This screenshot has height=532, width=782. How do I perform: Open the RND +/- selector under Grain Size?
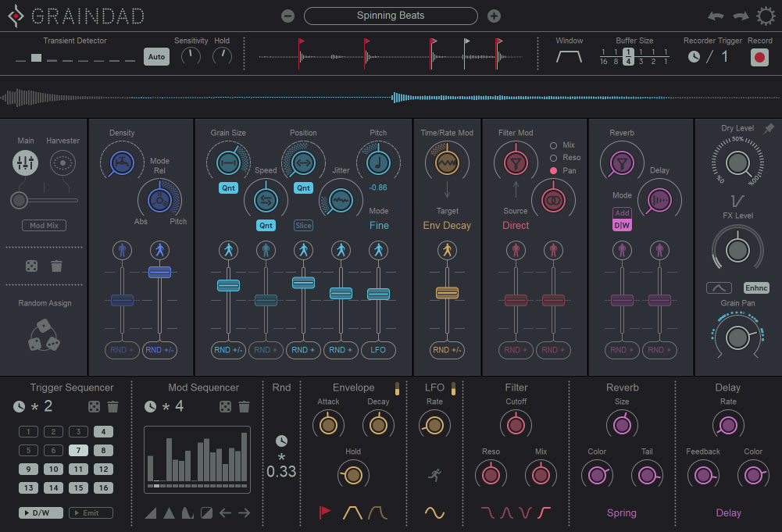[x=228, y=350]
